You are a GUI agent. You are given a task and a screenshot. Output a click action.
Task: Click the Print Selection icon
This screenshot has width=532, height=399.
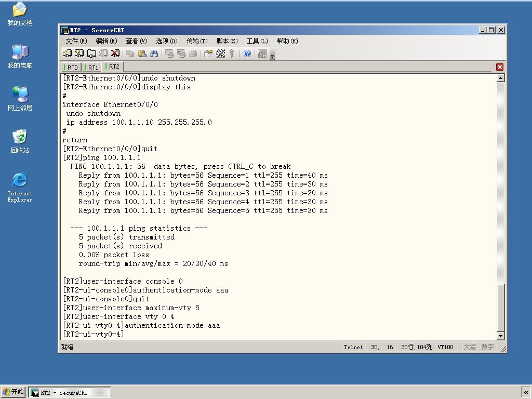coord(181,54)
